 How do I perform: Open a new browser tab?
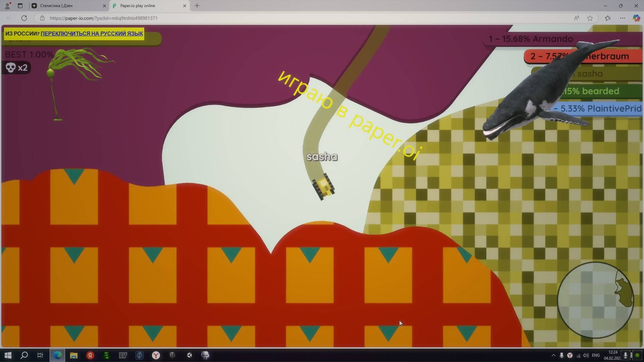click(197, 6)
